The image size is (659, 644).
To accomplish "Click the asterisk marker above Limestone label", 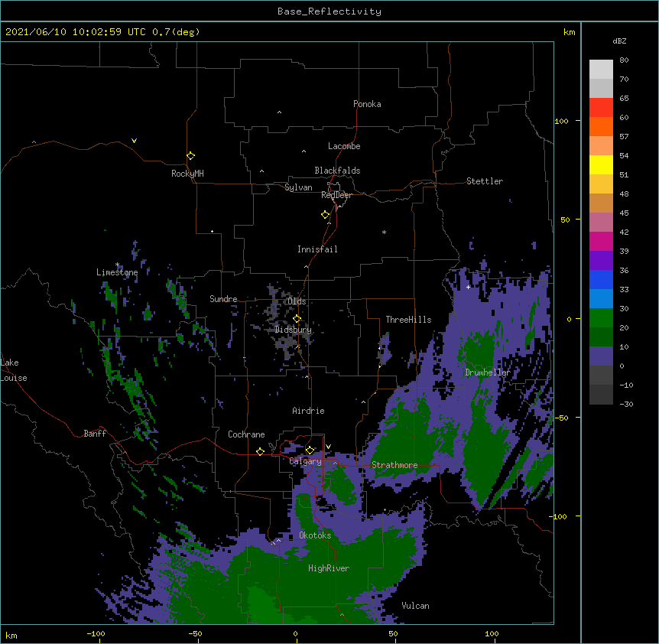I will click(x=117, y=265).
